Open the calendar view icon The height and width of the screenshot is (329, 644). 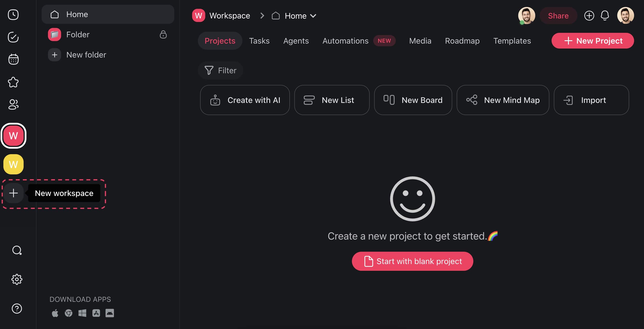(13, 59)
